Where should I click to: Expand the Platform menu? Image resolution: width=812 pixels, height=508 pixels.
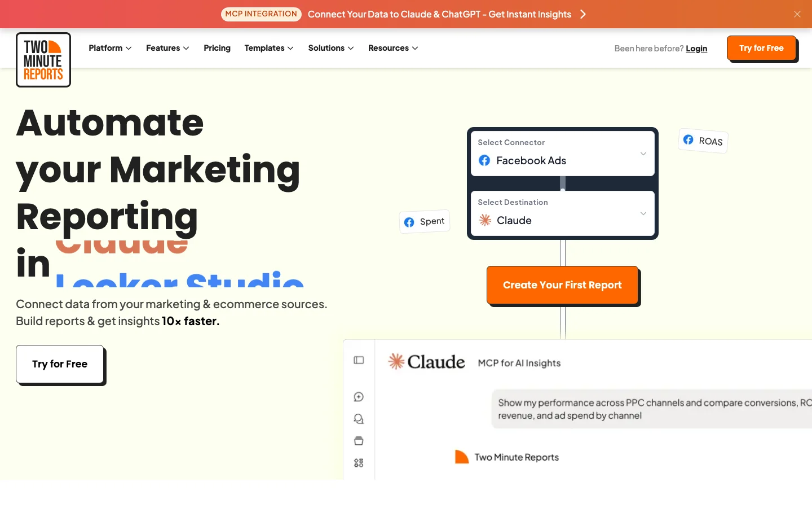[x=110, y=48]
